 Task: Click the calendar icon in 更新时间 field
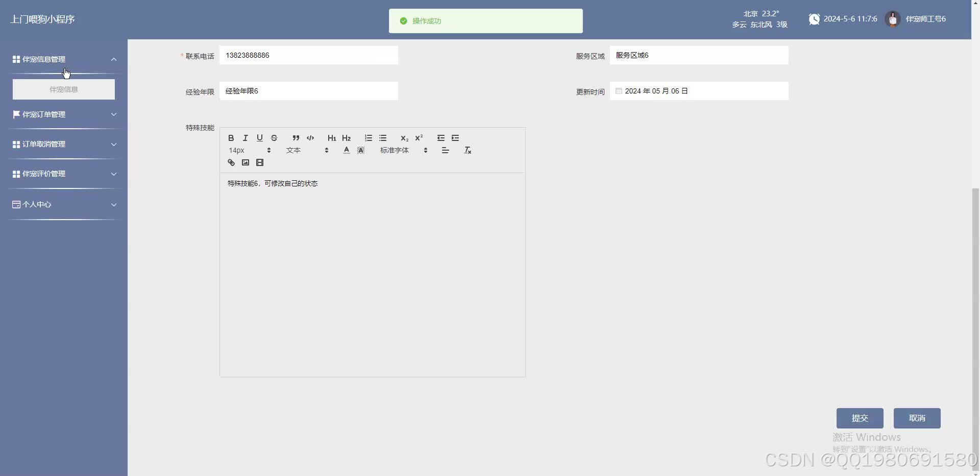tap(619, 91)
